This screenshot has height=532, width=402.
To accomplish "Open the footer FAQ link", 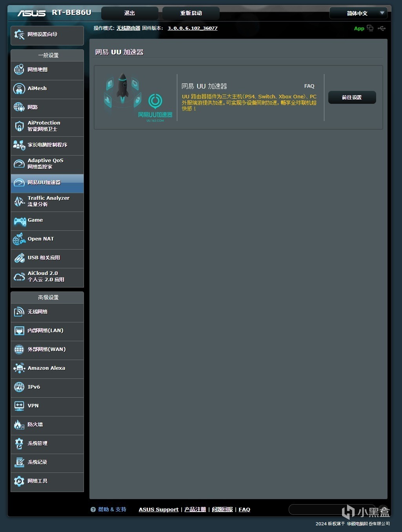I will coord(244,510).
